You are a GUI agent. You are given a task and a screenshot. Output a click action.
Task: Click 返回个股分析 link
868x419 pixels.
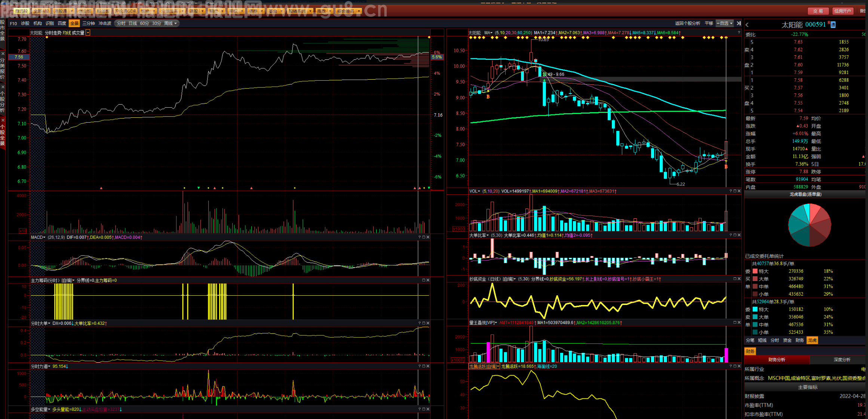tap(687, 24)
